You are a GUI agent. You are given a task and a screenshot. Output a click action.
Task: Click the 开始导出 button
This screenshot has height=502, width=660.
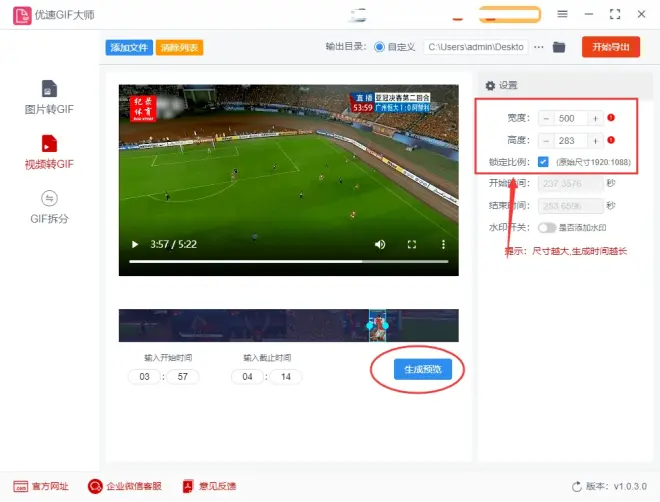tap(611, 47)
